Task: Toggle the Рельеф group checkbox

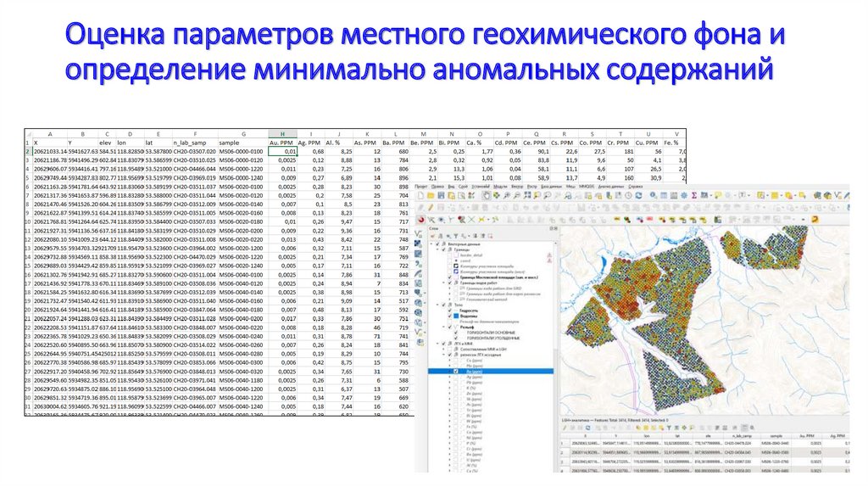Action: 450,327
